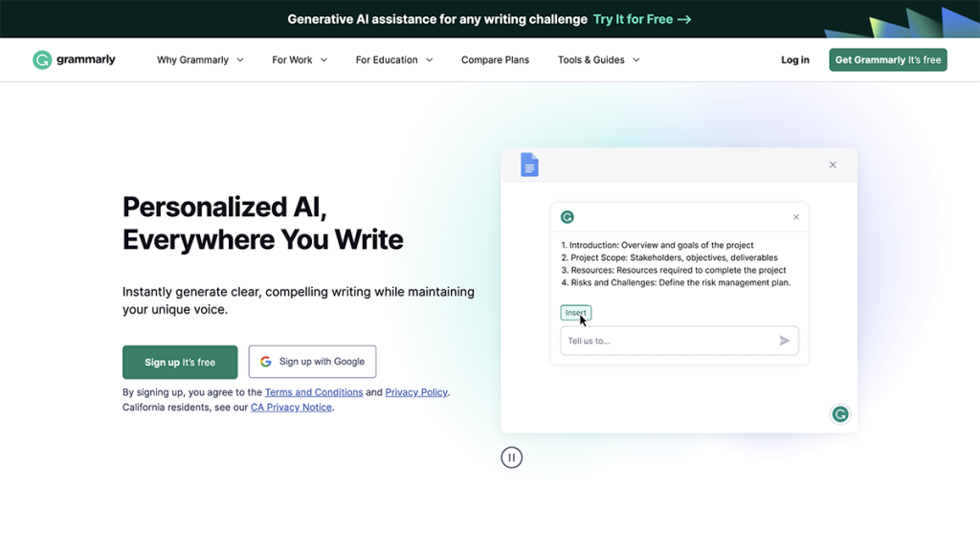Click the Insert button in the demo card
The width and height of the screenshot is (980, 554).
(575, 312)
